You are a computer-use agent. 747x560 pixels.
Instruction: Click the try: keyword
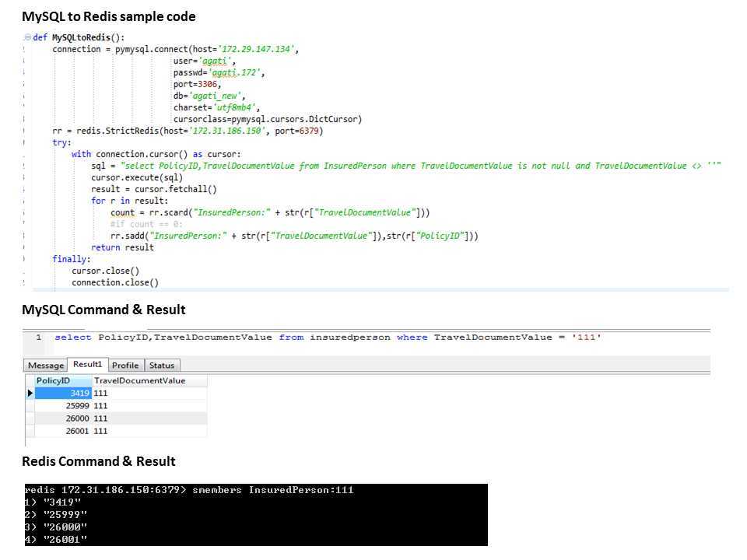click(61, 142)
